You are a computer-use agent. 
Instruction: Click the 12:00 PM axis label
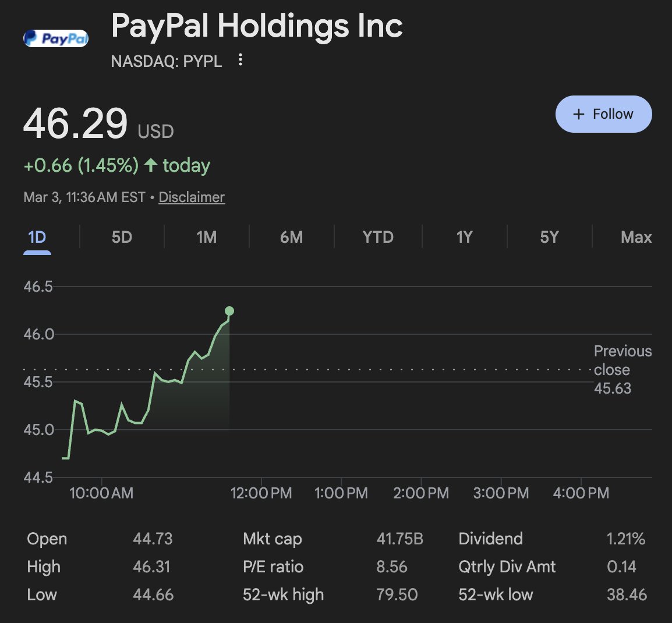pyautogui.click(x=261, y=493)
